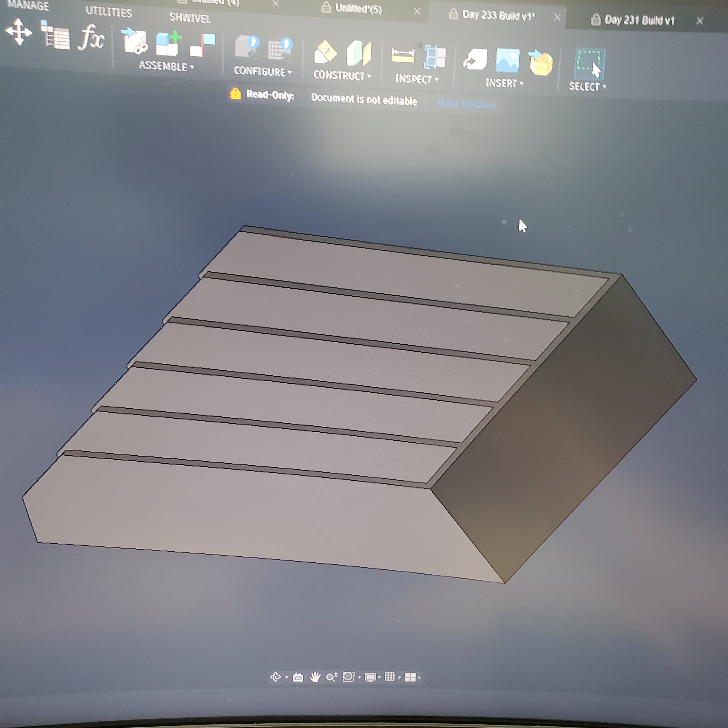Screen dimensions: 728x728
Task: Click 'Document is not editable' text
Action: [364, 99]
